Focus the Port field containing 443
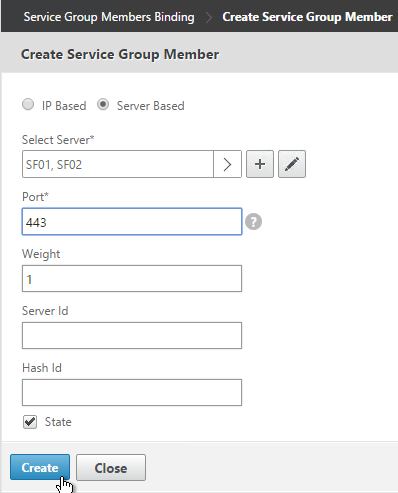The width and height of the screenshot is (398, 493). tap(132, 222)
